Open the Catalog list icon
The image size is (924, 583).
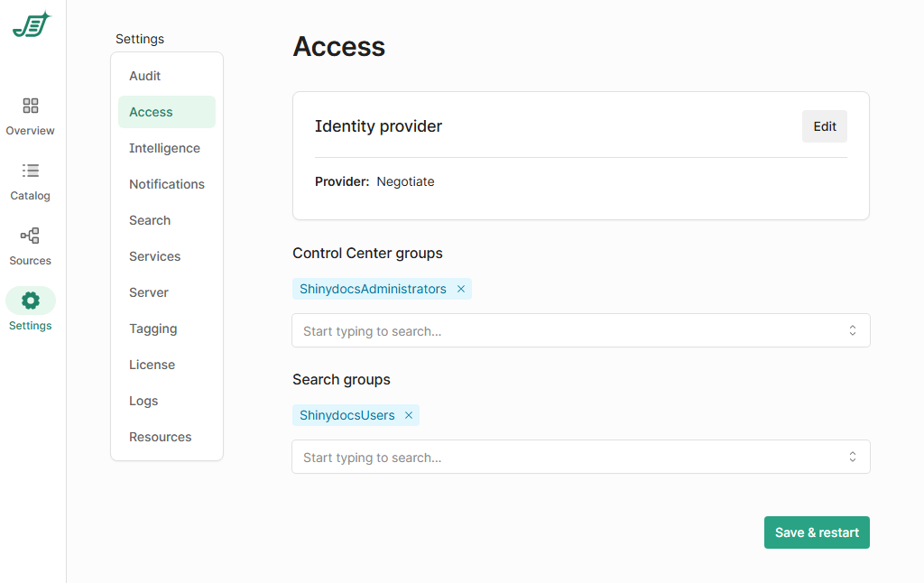tap(31, 171)
